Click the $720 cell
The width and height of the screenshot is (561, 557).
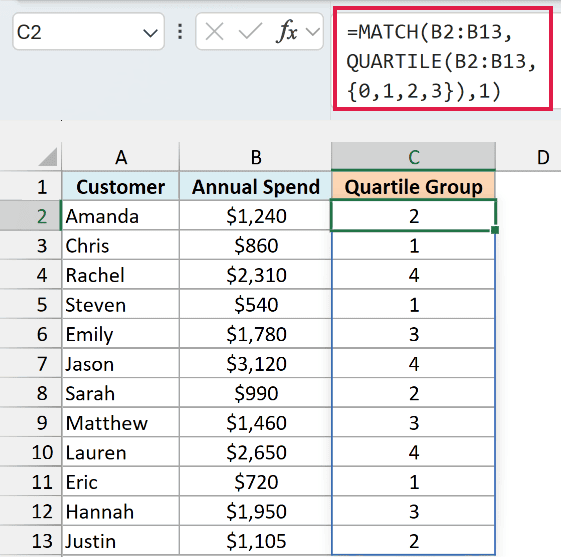click(255, 482)
